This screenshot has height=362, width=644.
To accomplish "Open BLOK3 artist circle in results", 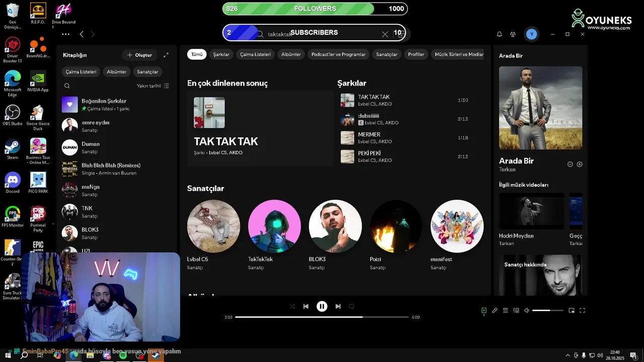I will 335,226.
